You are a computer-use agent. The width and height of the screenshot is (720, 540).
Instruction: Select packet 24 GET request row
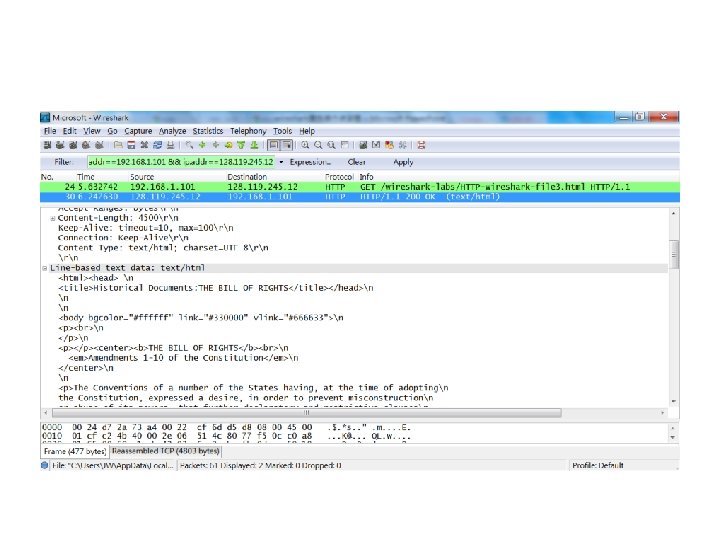(360, 187)
